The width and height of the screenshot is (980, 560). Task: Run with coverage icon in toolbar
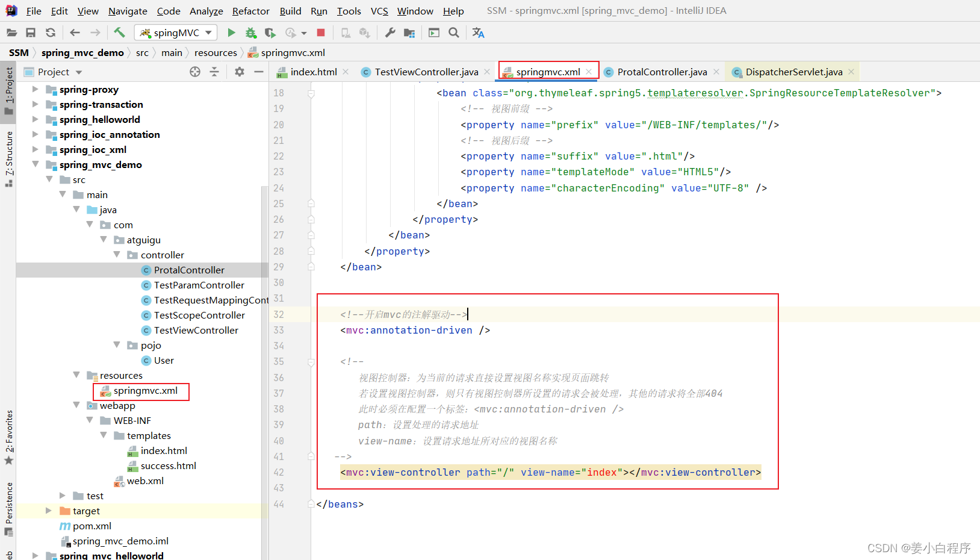[270, 33]
